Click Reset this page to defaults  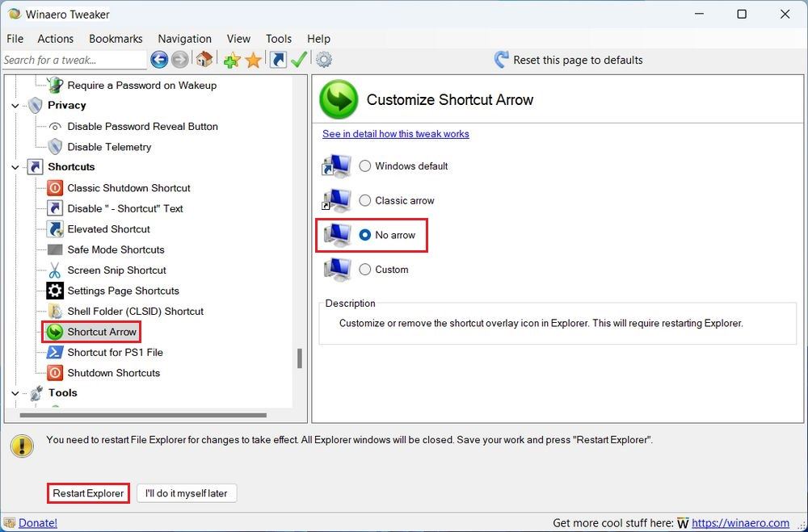[578, 60]
